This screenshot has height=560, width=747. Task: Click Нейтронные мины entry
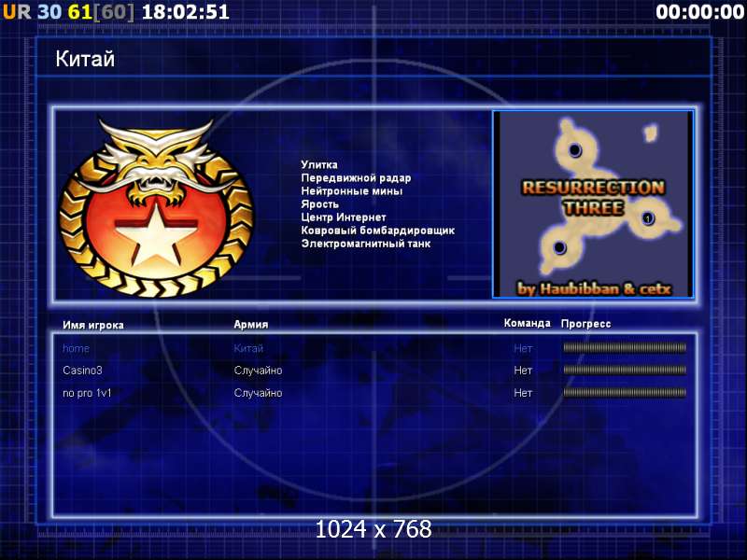[352, 191]
